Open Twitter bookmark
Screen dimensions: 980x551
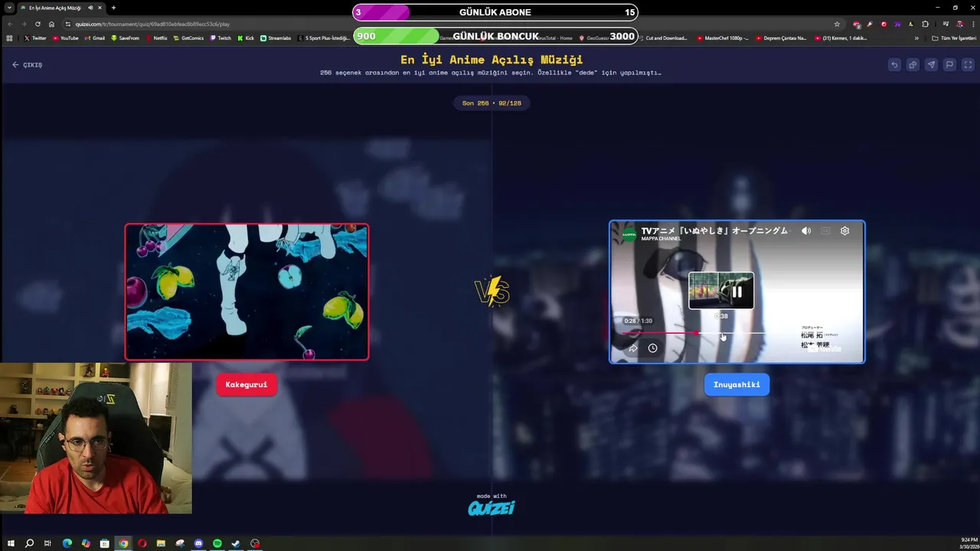[x=35, y=37]
